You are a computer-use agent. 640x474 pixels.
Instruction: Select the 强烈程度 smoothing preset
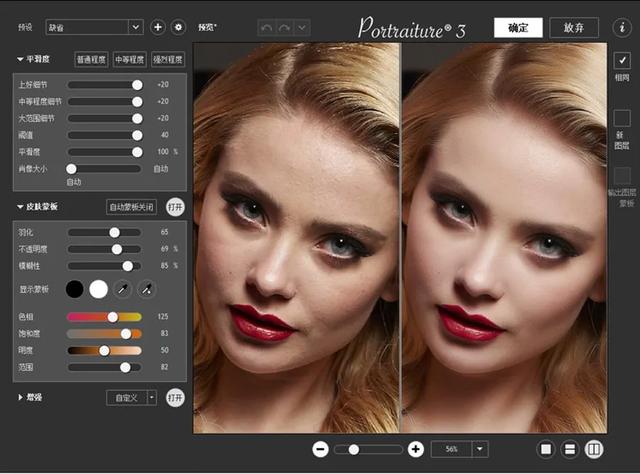click(166, 60)
